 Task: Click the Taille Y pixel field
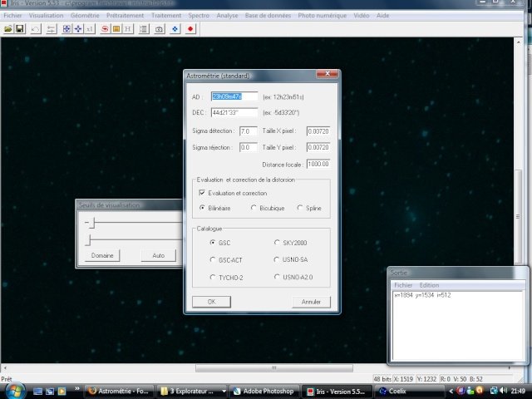point(318,147)
